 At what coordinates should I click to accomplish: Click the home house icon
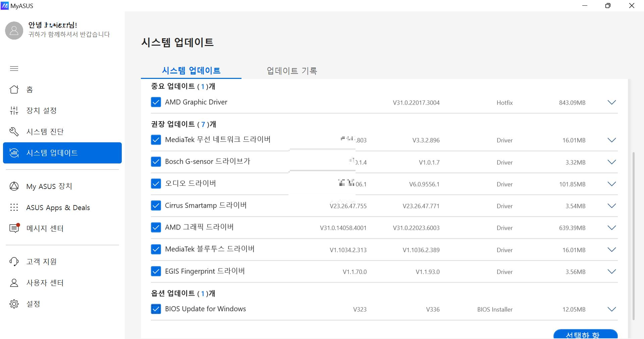pos(14,89)
